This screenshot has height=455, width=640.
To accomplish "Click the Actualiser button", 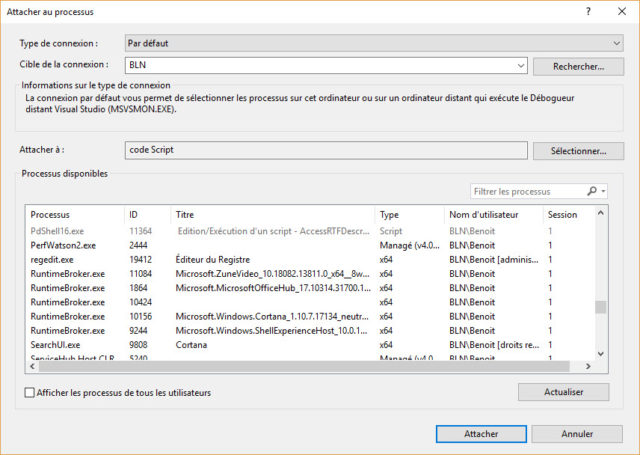I will point(564,392).
